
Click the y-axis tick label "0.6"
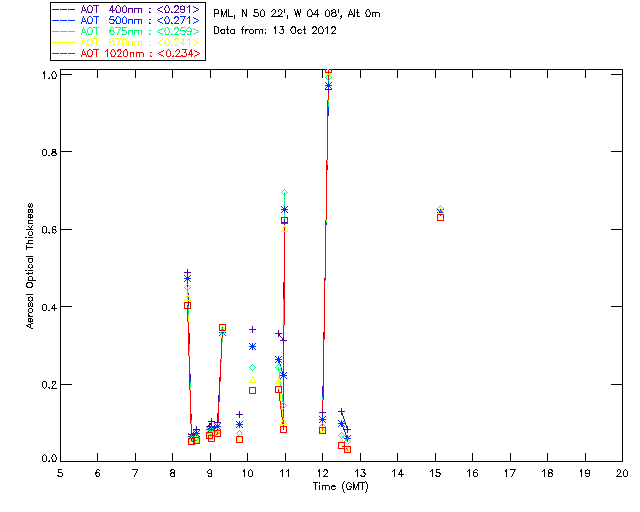click(49, 230)
